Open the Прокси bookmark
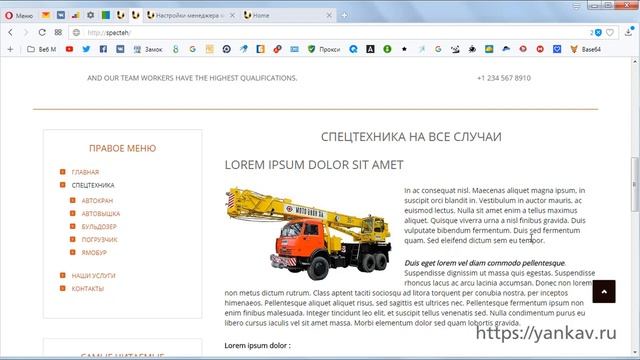 pyautogui.click(x=324, y=49)
